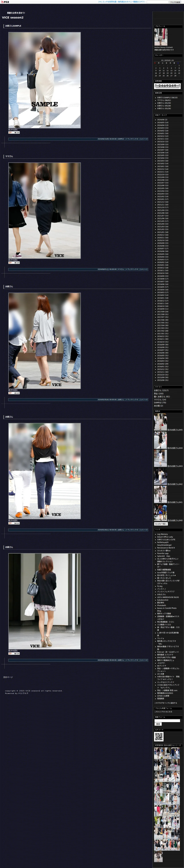Open the 街のお姉さん041 product thumbnail

click(160, 495)
